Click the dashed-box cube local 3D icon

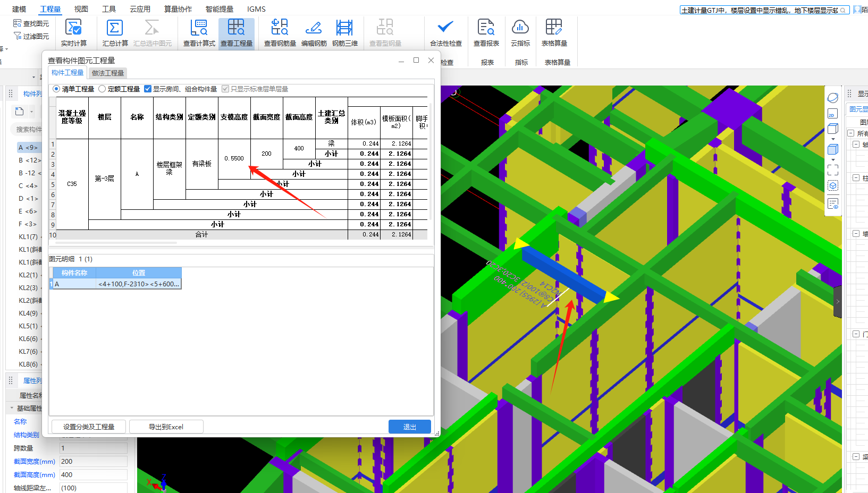point(833,185)
